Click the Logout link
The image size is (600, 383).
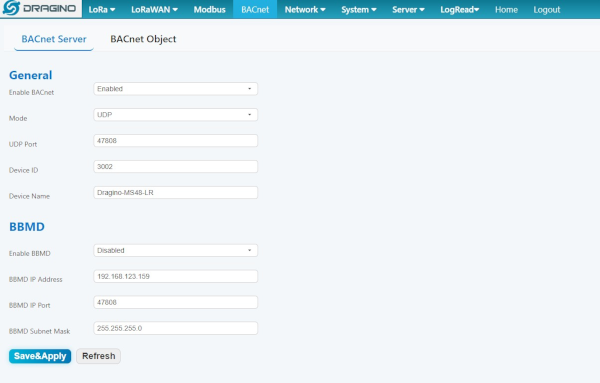point(546,10)
